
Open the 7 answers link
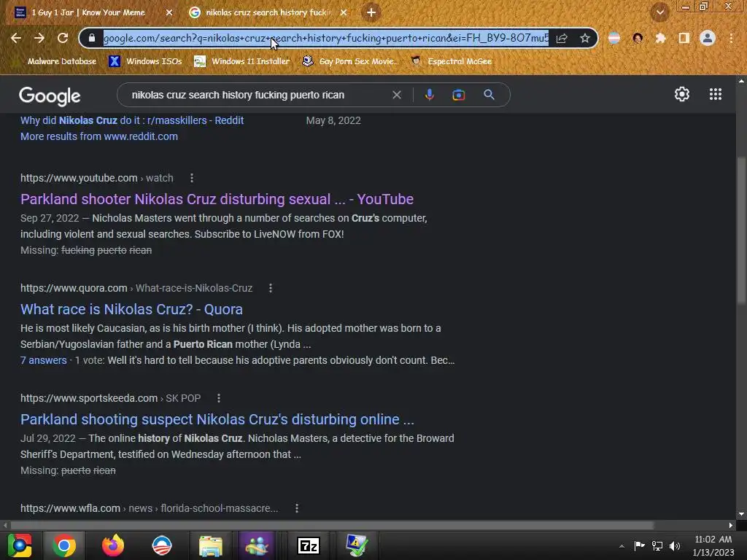[43, 360]
